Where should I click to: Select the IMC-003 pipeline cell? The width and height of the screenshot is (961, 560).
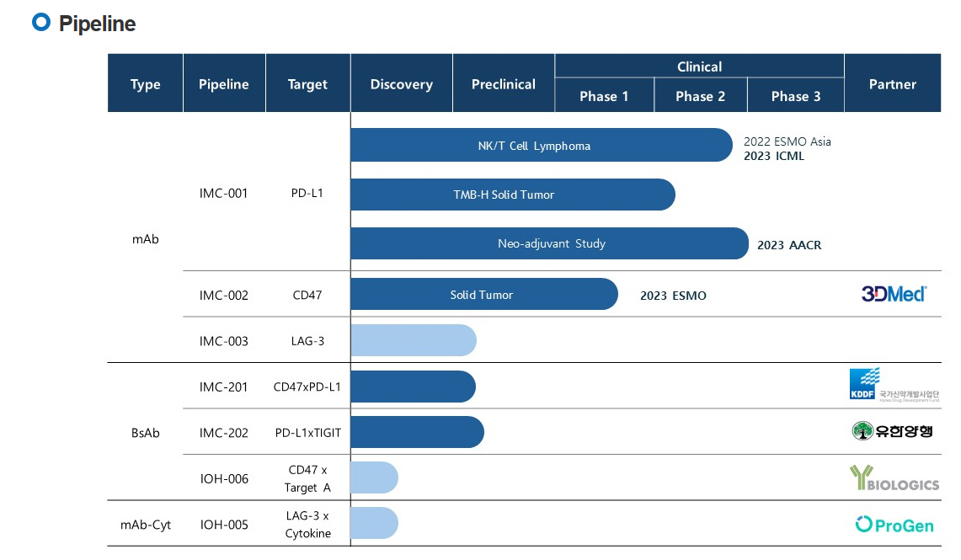pos(224,341)
